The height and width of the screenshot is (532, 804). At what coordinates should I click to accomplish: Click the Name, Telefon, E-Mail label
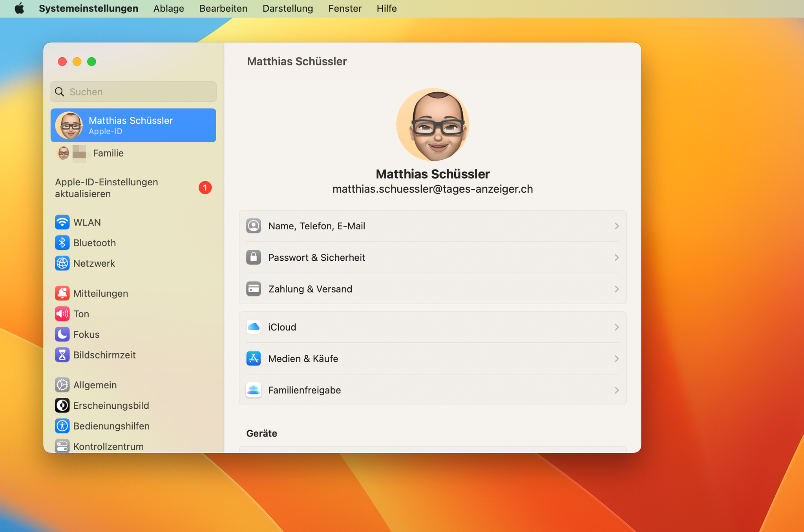pyautogui.click(x=316, y=226)
